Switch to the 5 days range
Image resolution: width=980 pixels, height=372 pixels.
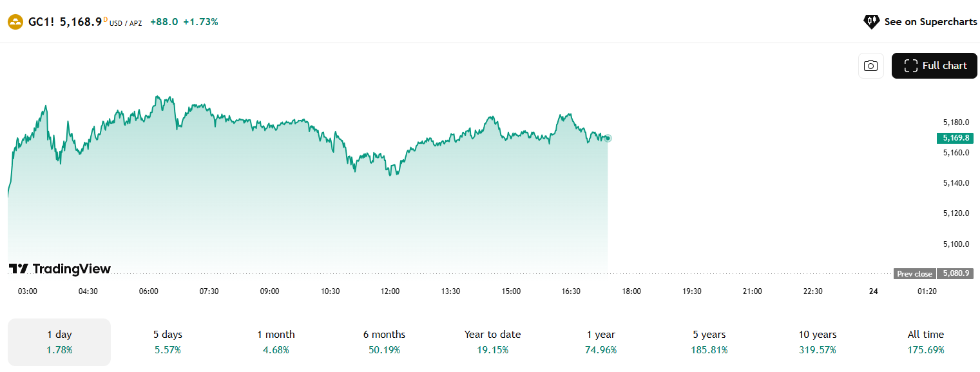(168, 342)
